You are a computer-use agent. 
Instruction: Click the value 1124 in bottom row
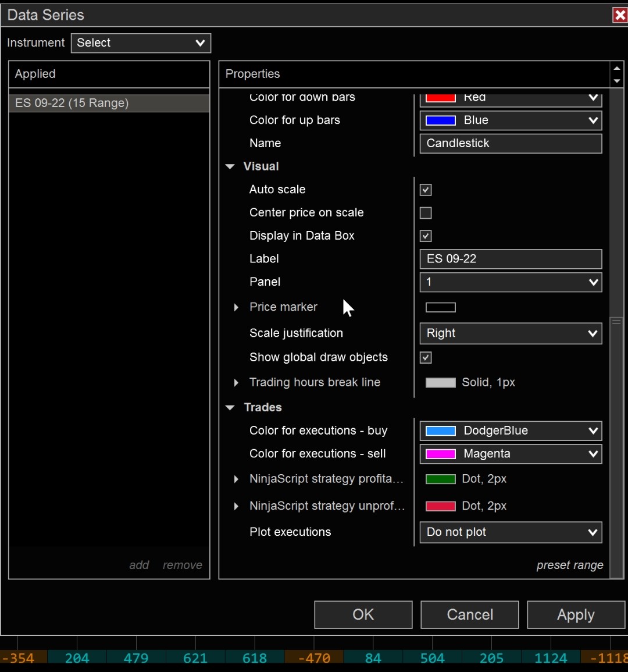click(551, 658)
